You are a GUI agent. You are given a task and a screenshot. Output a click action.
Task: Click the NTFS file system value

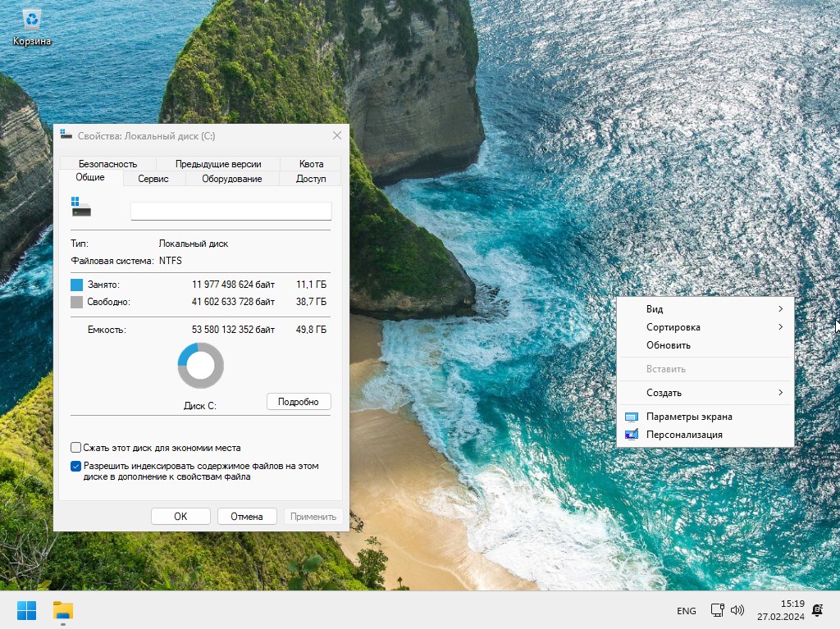[171, 261]
